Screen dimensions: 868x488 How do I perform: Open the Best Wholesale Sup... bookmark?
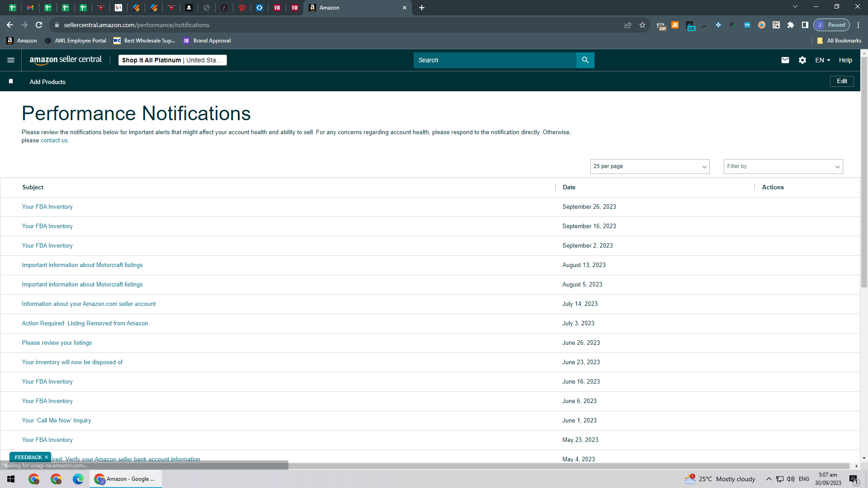click(144, 41)
